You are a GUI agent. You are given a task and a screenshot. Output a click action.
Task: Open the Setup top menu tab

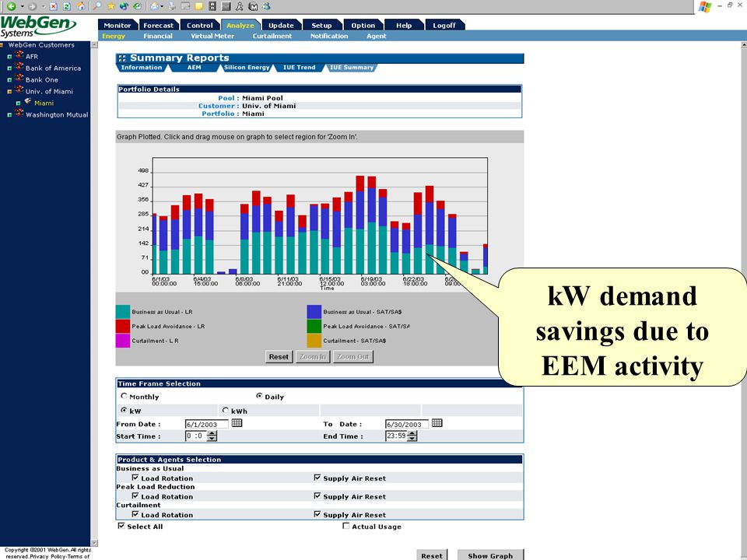[321, 25]
